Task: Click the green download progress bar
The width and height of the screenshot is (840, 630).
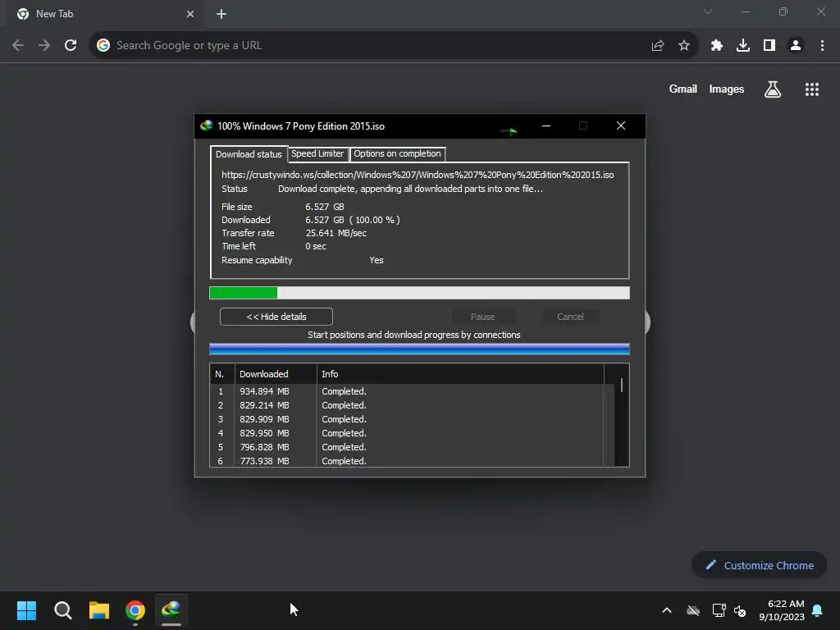Action: coord(419,293)
